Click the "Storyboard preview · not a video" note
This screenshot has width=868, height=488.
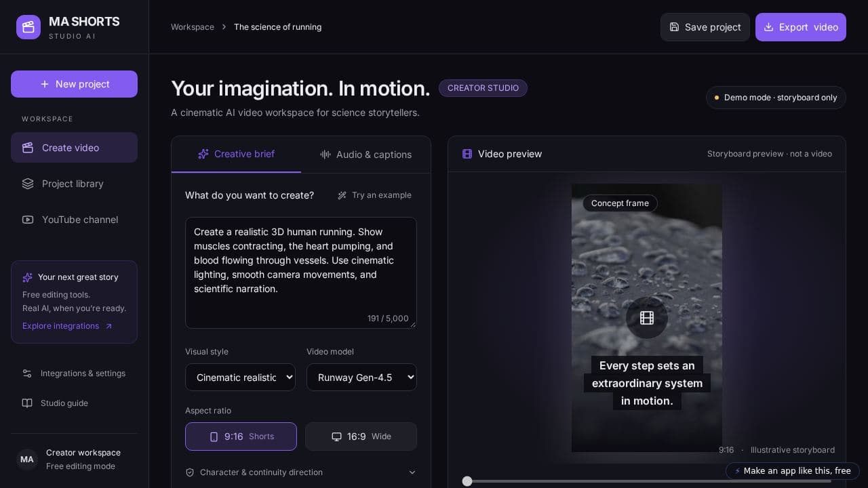770,154
